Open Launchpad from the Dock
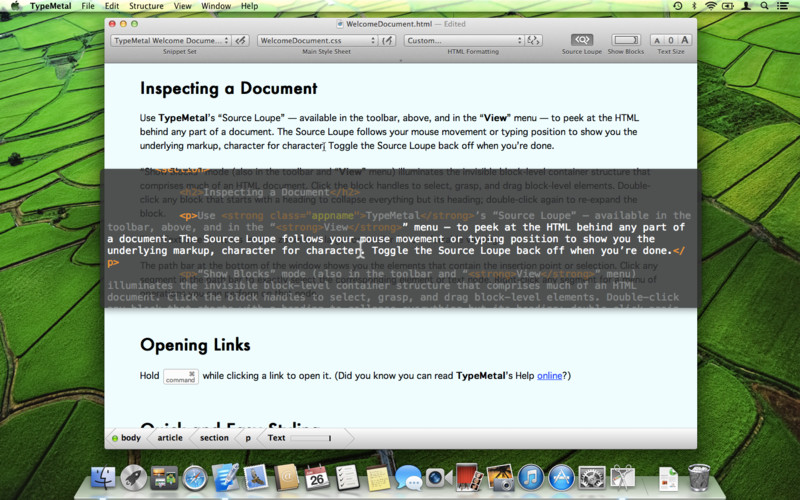The width and height of the screenshot is (800, 500). pyautogui.click(x=133, y=478)
